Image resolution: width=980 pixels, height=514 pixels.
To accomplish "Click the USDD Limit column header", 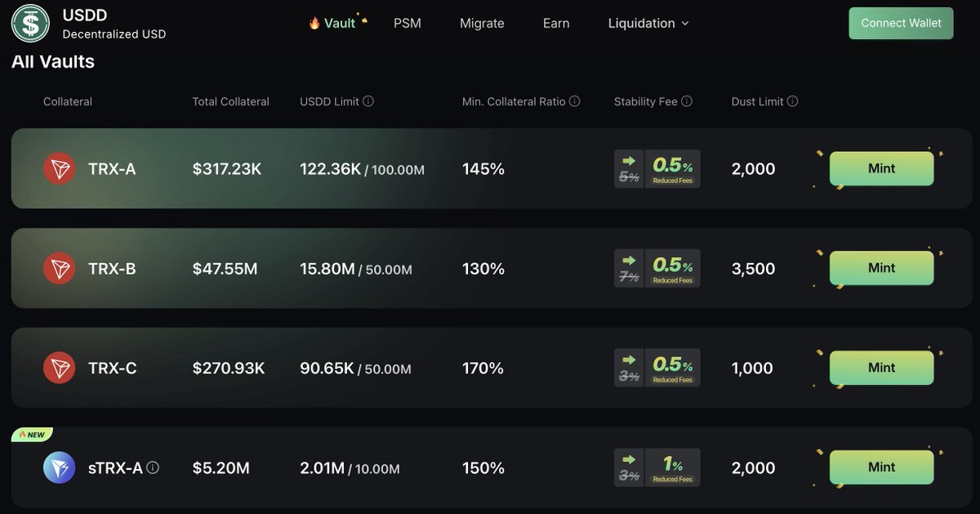I will (x=330, y=101).
